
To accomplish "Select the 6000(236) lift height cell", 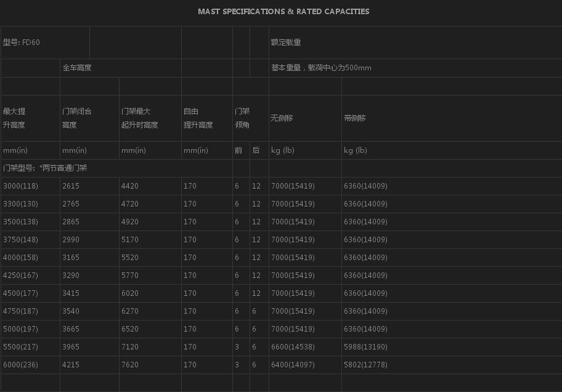I will (20, 365).
